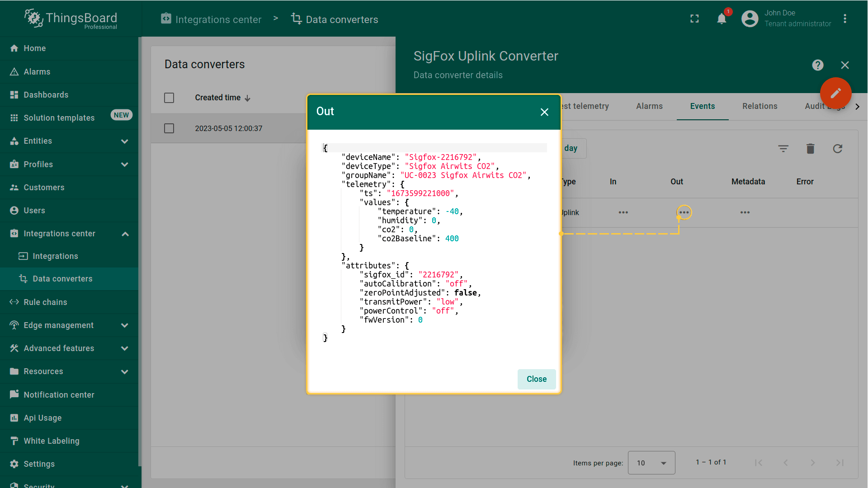Click the notification bell icon in header

pyautogui.click(x=722, y=18)
